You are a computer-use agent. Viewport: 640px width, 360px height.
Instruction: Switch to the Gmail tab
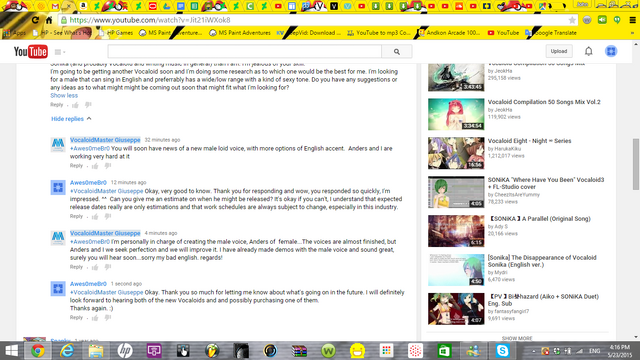point(55,6)
